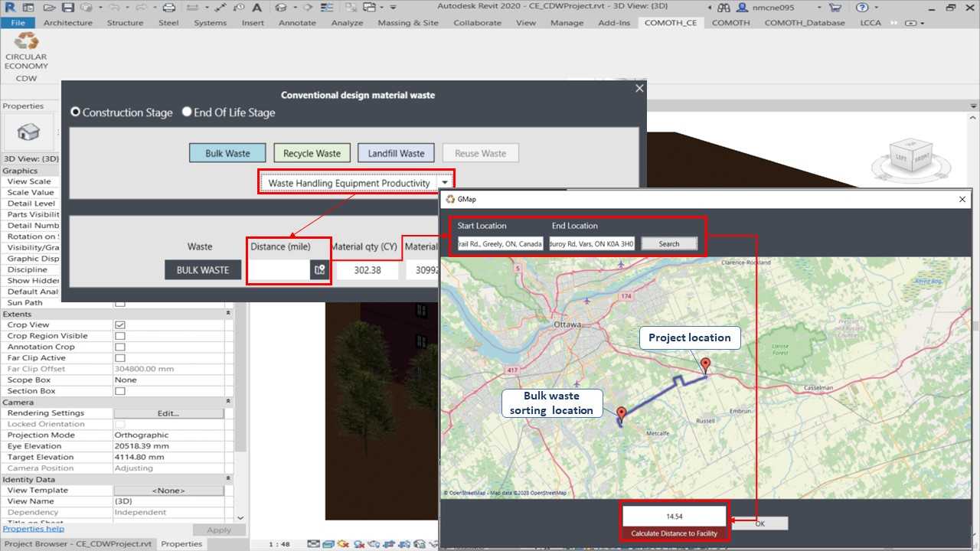This screenshot has height=551, width=980.
Task: Click the search binoculars icon
Action: (x=723, y=7)
